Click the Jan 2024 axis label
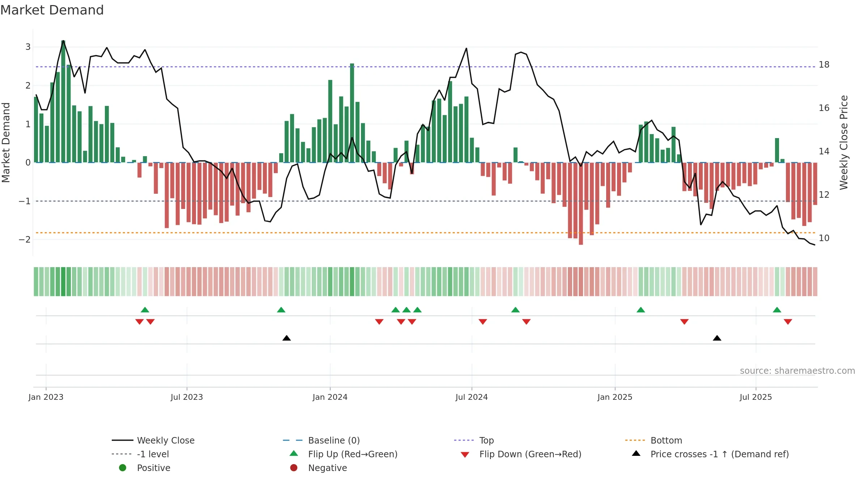This screenshot has width=868, height=488. point(330,397)
